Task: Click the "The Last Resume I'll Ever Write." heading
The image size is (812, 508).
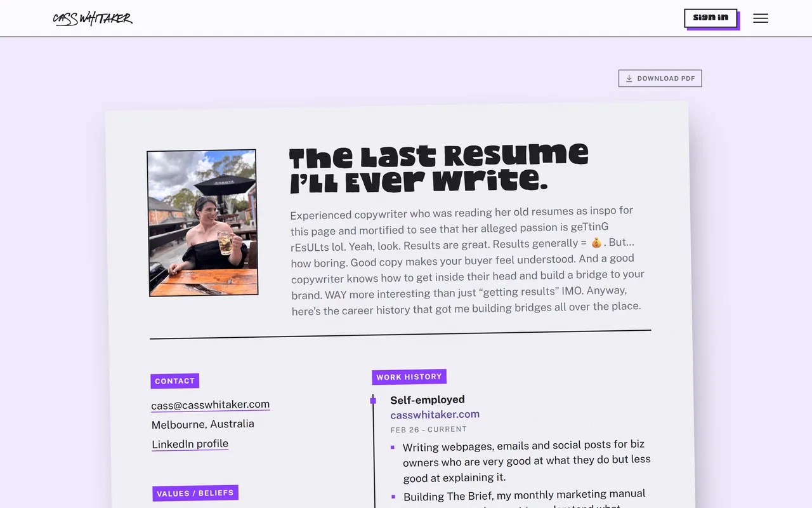Action: coord(438,168)
